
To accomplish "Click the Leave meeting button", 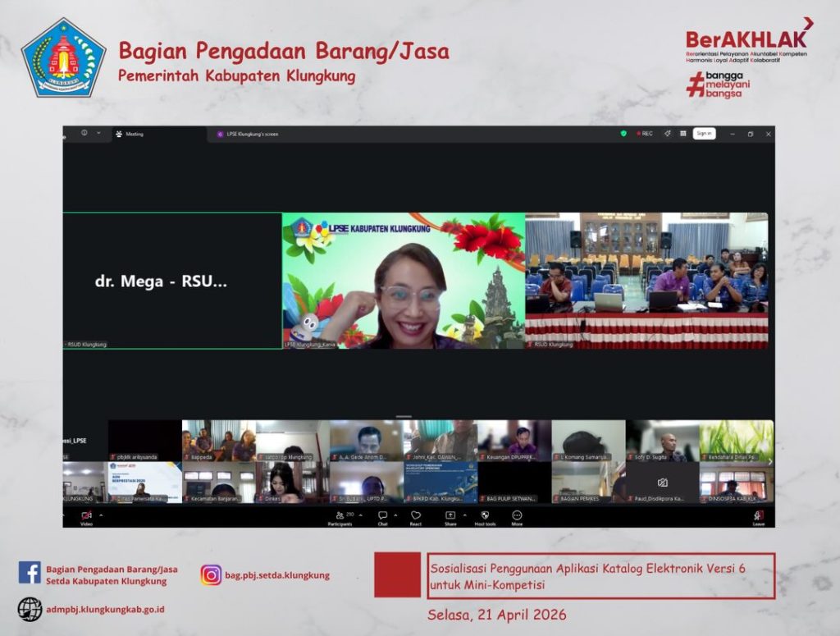I will 758,517.
